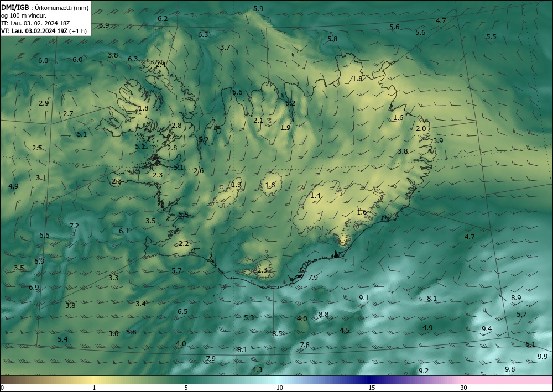Click the map value 9.8
The width and height of the screenshot is (553, 392).
click(x=510, y=369)
